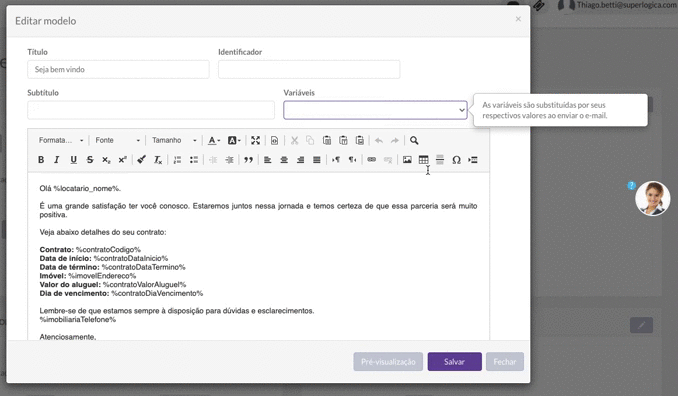This screenshot has width=678, height=396.
Task: Apply underline formatting
Action: click(74, 160)
